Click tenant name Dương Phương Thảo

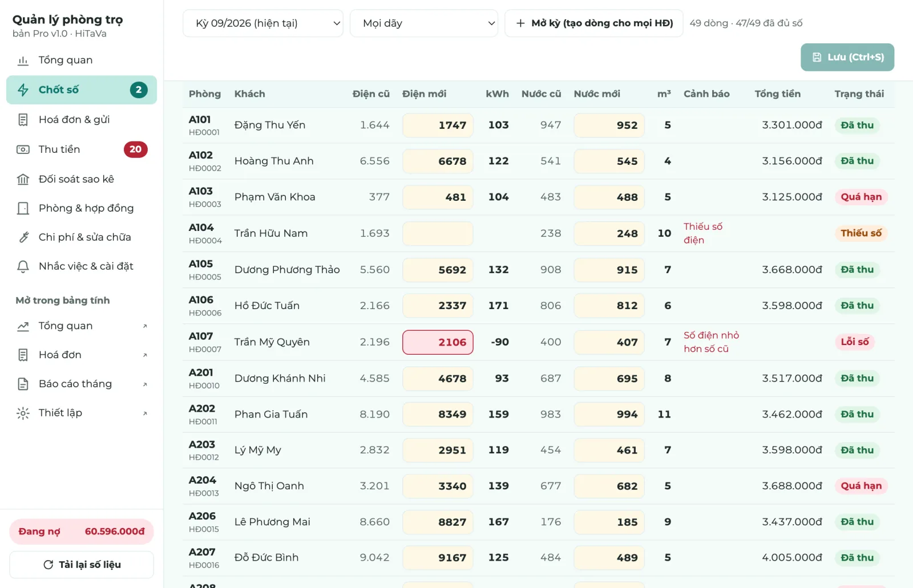click(x=287, y=270)
